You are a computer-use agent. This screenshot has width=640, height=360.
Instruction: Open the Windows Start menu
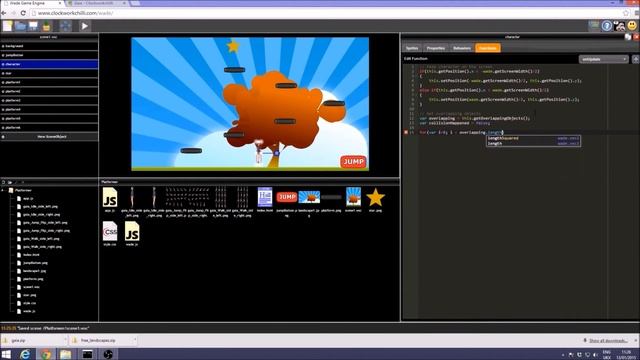click(x=6, y=354)
